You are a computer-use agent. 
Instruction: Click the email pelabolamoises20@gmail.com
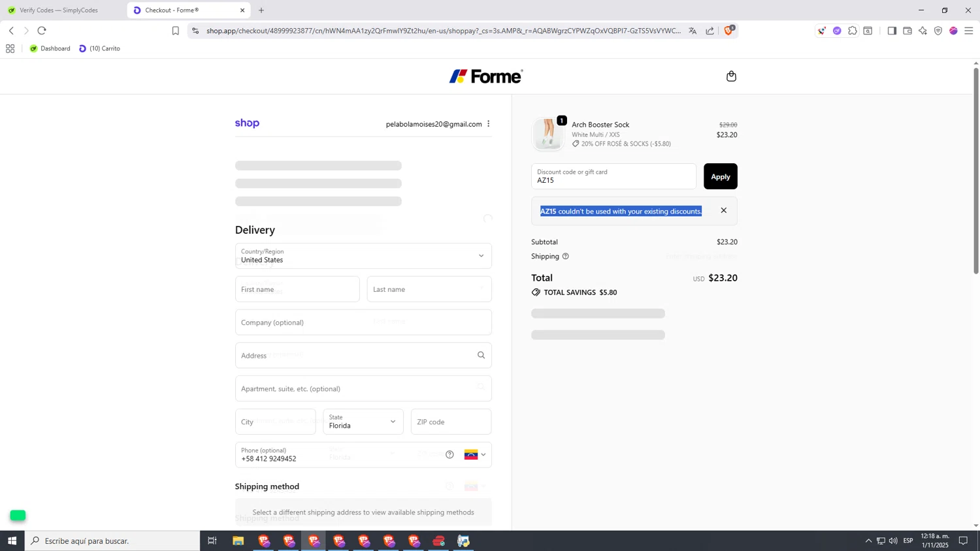point(434,124)
